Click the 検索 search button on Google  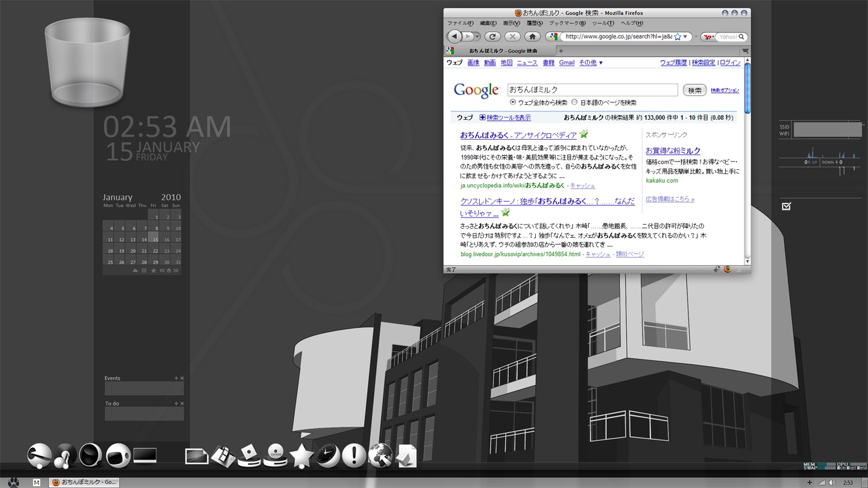pos(694,90)
